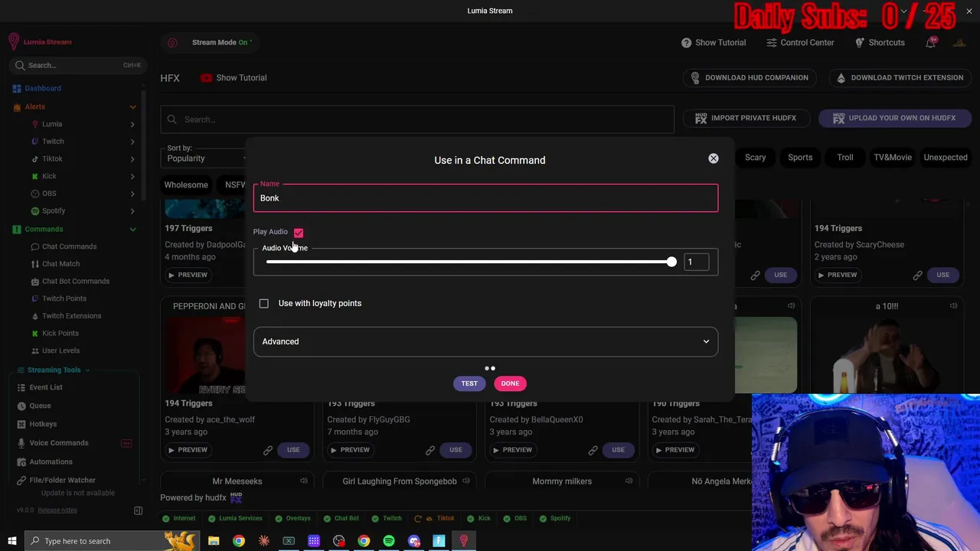Click the File/Folder Watcher icon
This screenshot has width=980, height=551.
click(21, 481)
